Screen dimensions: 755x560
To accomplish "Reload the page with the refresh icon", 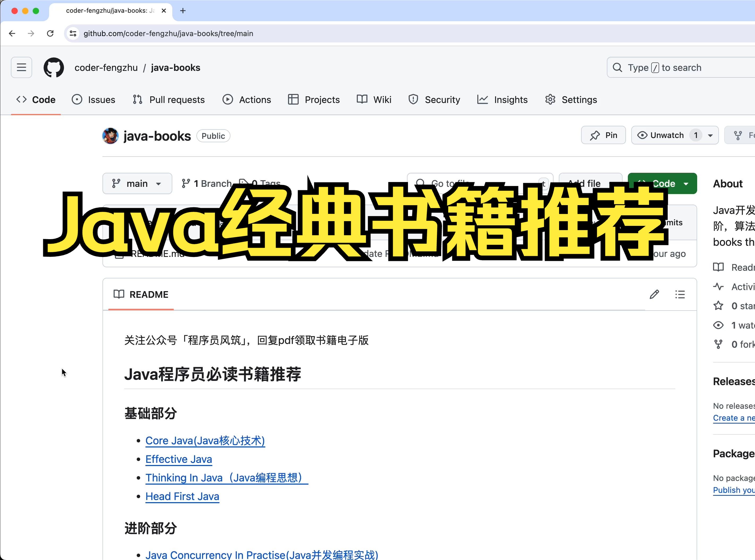I will [x=50, y=33].
